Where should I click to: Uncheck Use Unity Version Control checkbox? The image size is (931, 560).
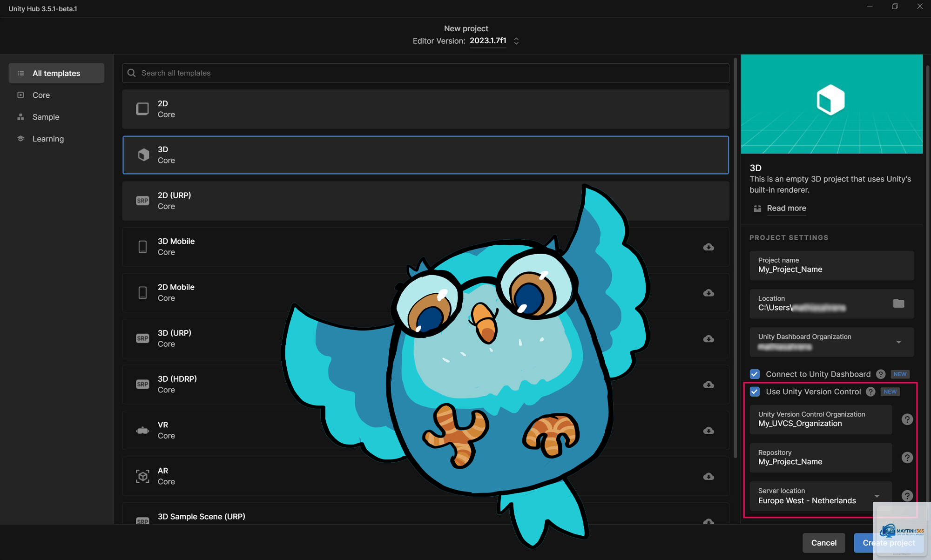[x=755, y=392]
